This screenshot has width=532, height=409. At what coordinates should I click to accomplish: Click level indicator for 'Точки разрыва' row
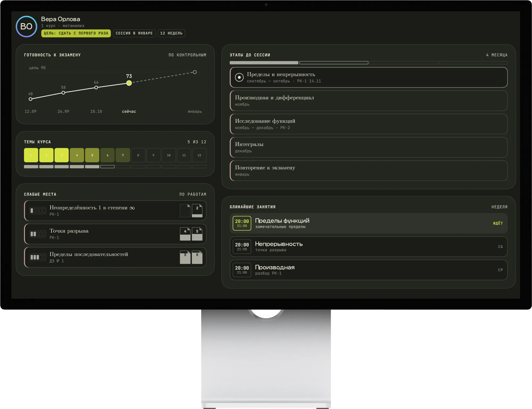38,234
